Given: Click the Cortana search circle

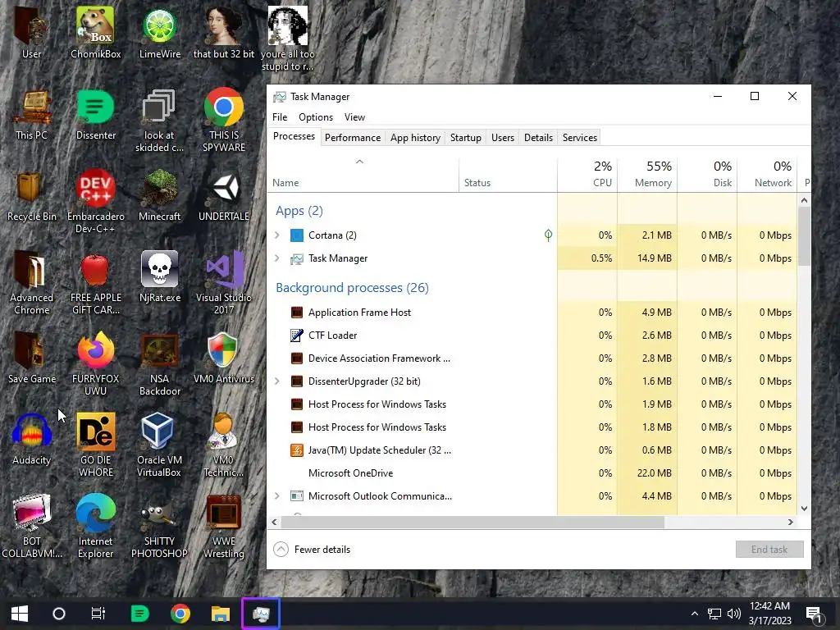Looking at the screenshot, I should point(59,614).
